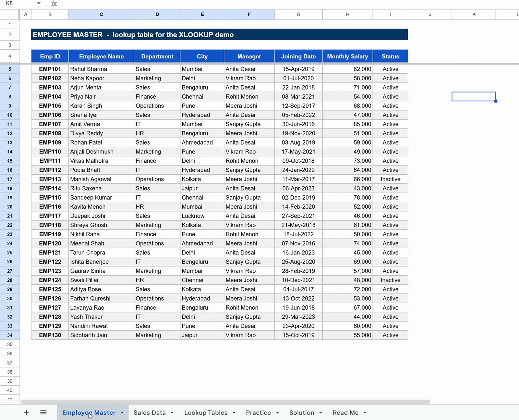519x420 pixels.
Task: Open Lookup Tables tab dropdown arrow
Action: click(234, 413)
